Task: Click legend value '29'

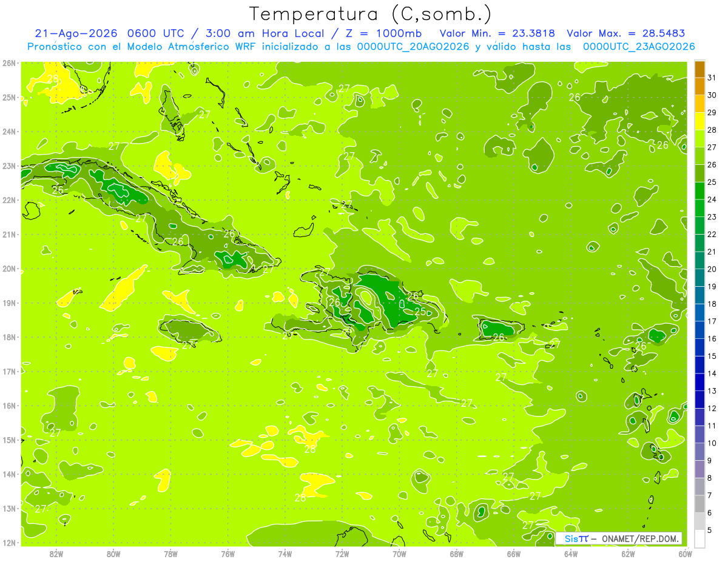Action: pyautogui.click(x=712, y=112)
